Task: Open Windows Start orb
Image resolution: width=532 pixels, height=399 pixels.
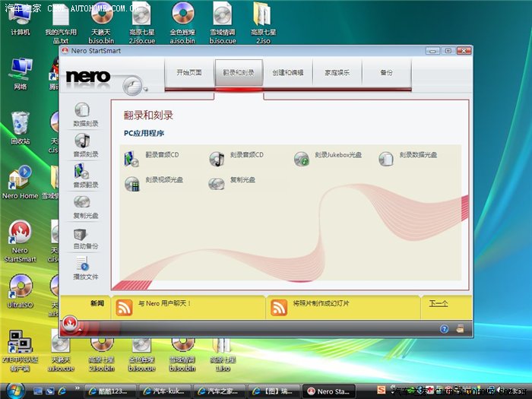Action: pos(15,391)
